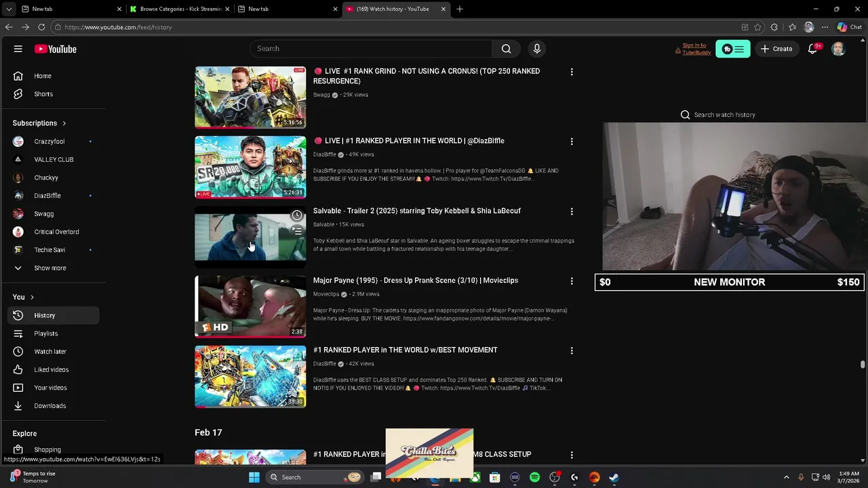
Task: Open the Favorites list icon
Action: tap(792, 27)
